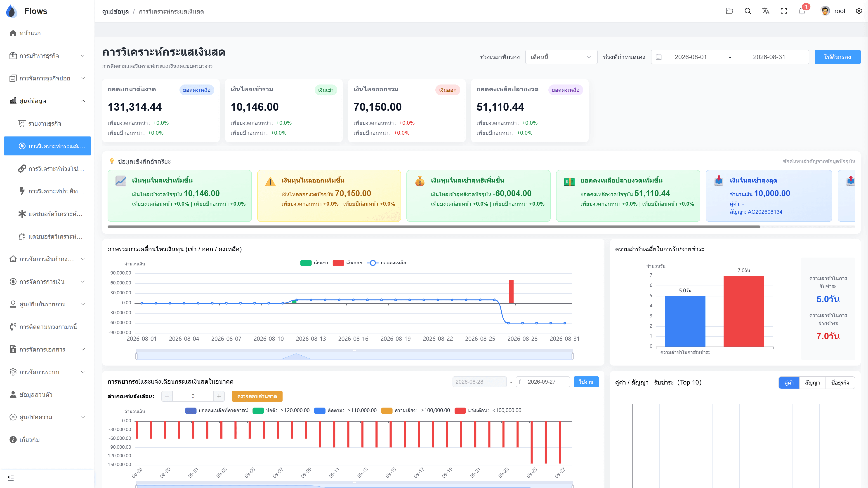868x488 pixels.
Task: Open active การวิเคราะห์กระแสเงินสด menu item
Action: click(47, 146)
